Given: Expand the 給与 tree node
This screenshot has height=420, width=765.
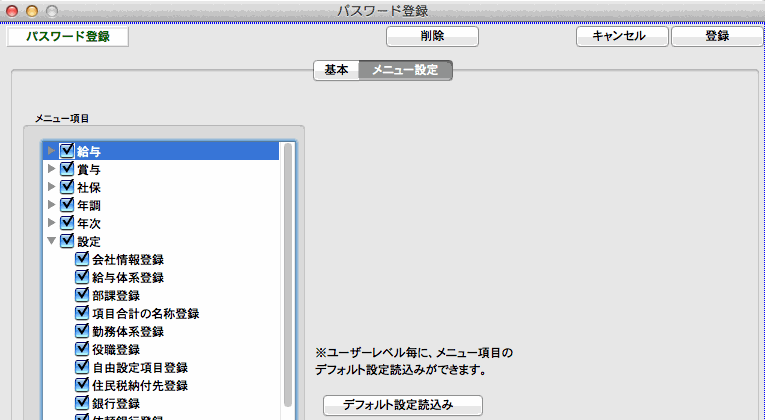Looking at the screenshot, I should pyautogui.click(x=52, y=151).
